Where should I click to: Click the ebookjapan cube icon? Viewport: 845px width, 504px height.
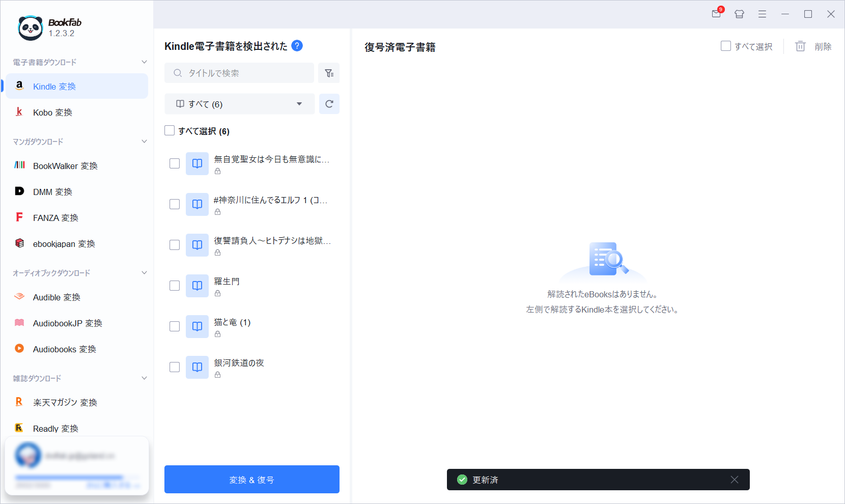tap(19, 243)
